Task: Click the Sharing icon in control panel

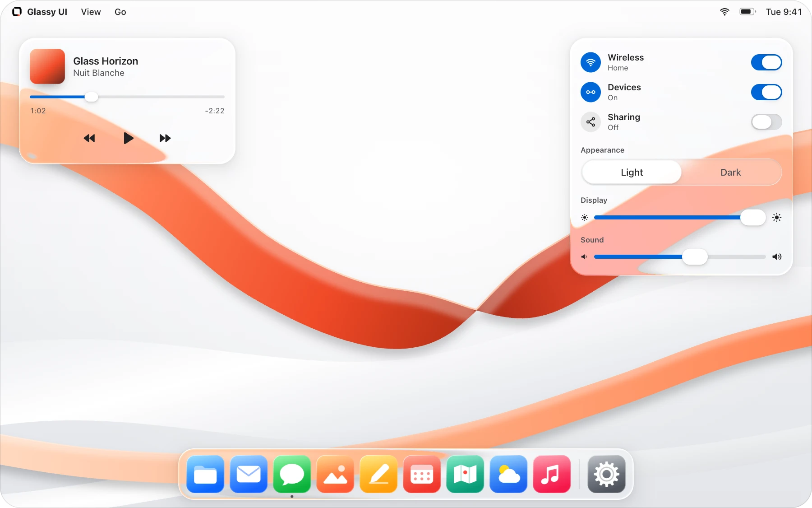Action: tap(591, 122)
